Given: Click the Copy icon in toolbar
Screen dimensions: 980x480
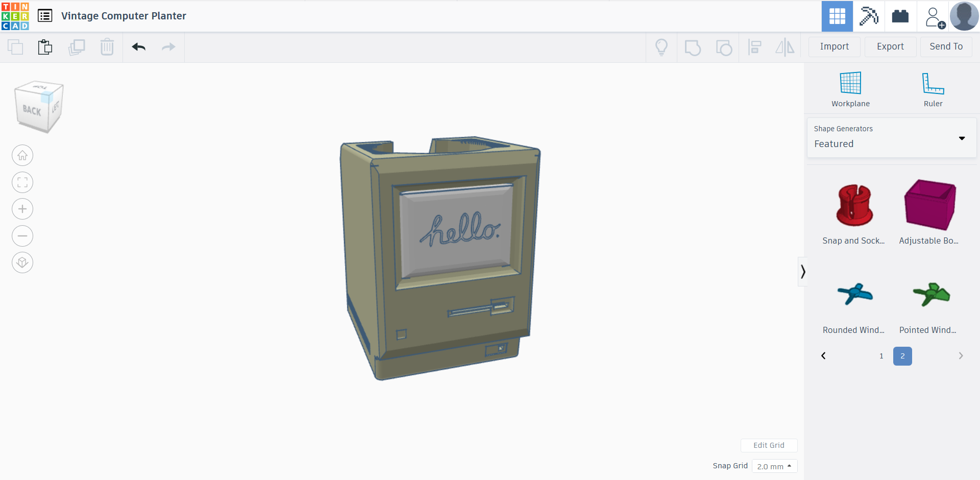Looking at the screenshot, I should (15, 47).
